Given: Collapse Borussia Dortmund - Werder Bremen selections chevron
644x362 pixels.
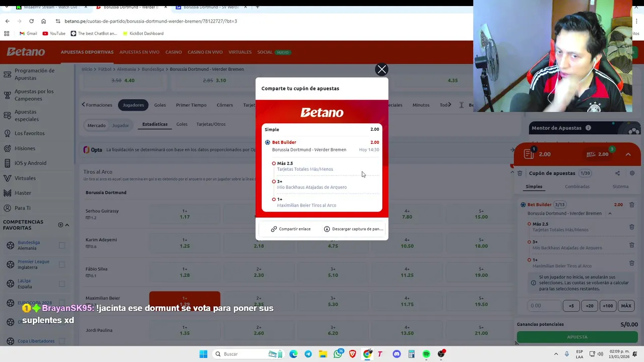Looking at the screenshot, I should pos(610,213).
